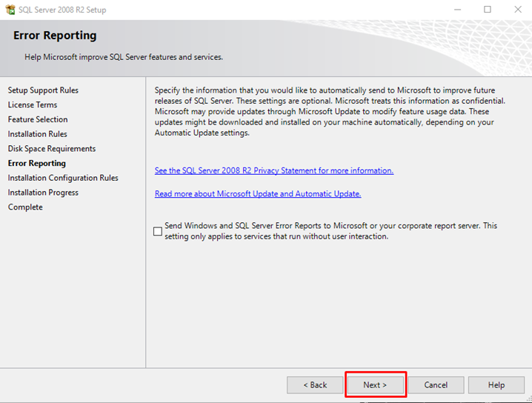Go back with the Back button

315,385
